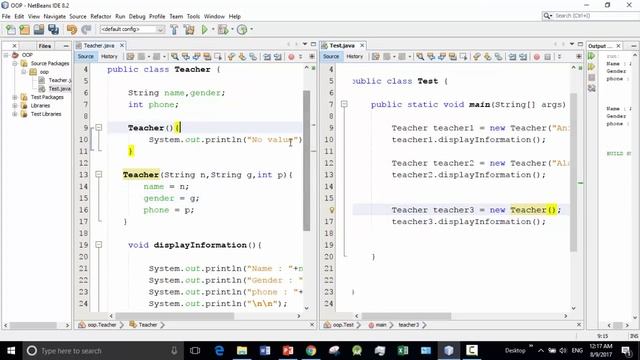Collapse the displayInformation method fold
The image size is (640, 360).
tap(98, 245)
